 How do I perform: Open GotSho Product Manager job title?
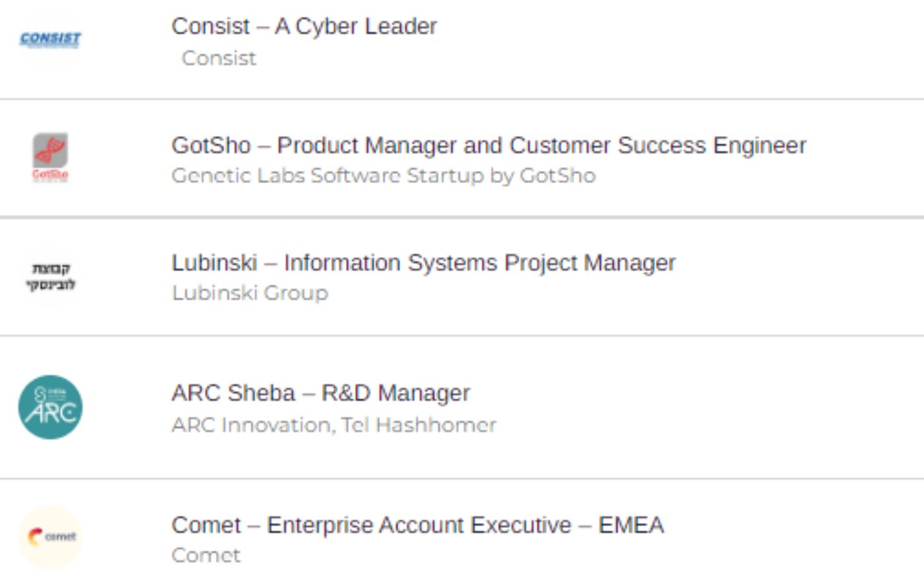pyautogui.click(x=489, y=146)
